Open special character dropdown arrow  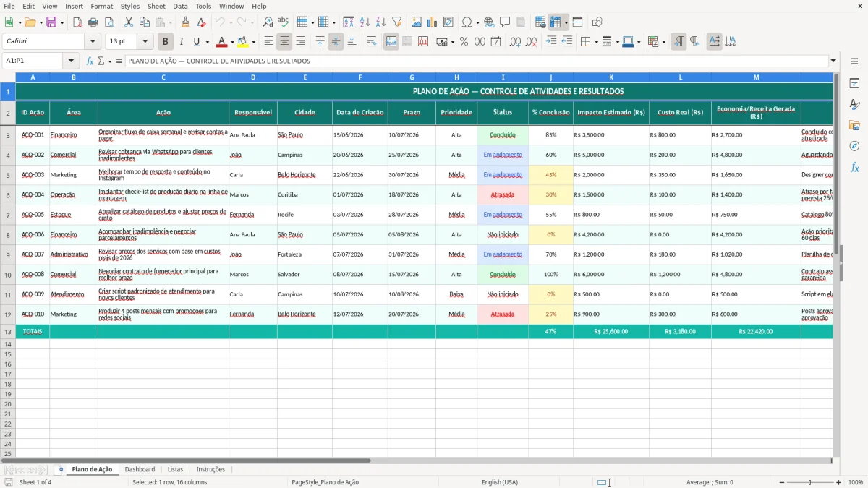click(x=477, y=22)
